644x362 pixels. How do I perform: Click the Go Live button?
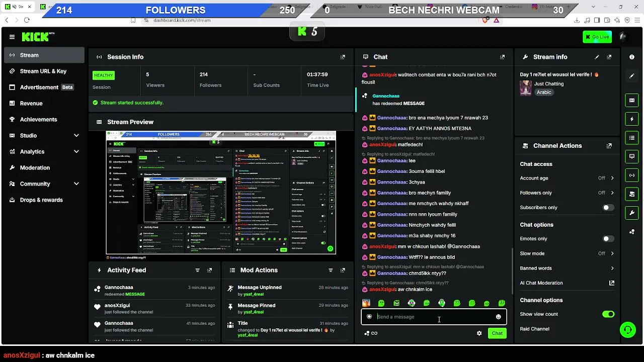[x=597, y=37]
